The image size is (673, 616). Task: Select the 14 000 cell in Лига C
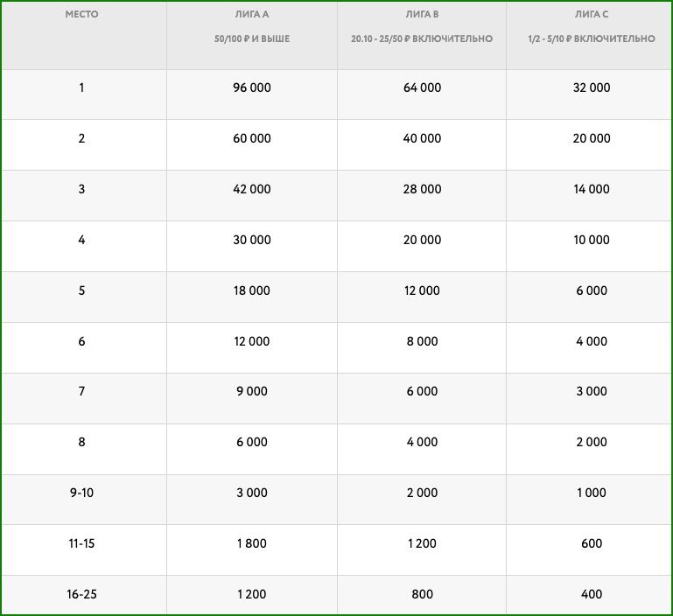592,189
